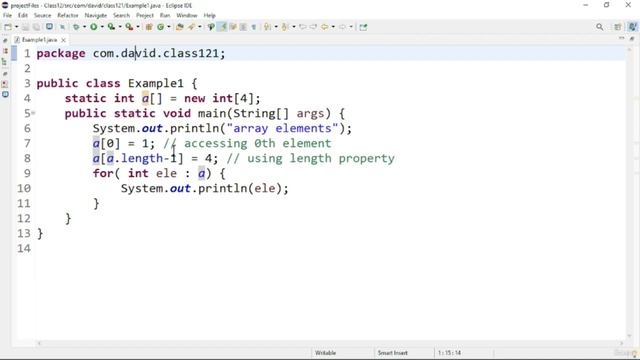The width and height of the screenshot is (640, 360).
Task: Expand the Next Annotation dropdown
Action: tap(276, 27)
